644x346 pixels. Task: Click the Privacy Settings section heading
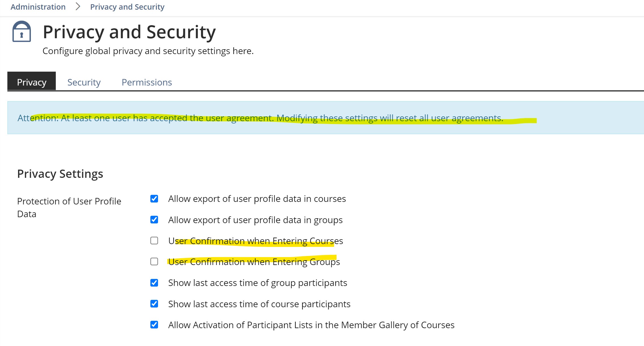(60, 174)
